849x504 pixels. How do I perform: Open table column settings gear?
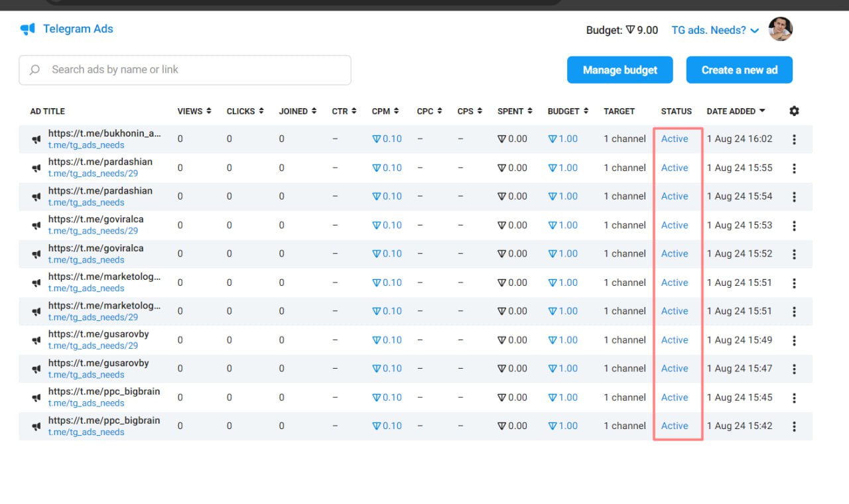[794, 111]
